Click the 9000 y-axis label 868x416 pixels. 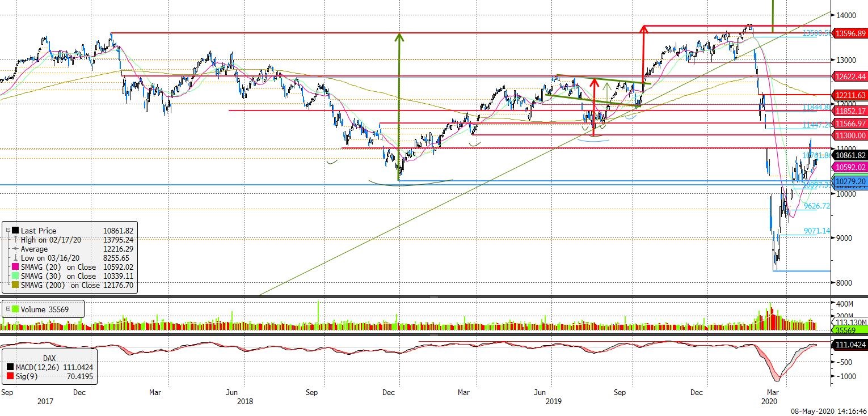coord(844,239)
